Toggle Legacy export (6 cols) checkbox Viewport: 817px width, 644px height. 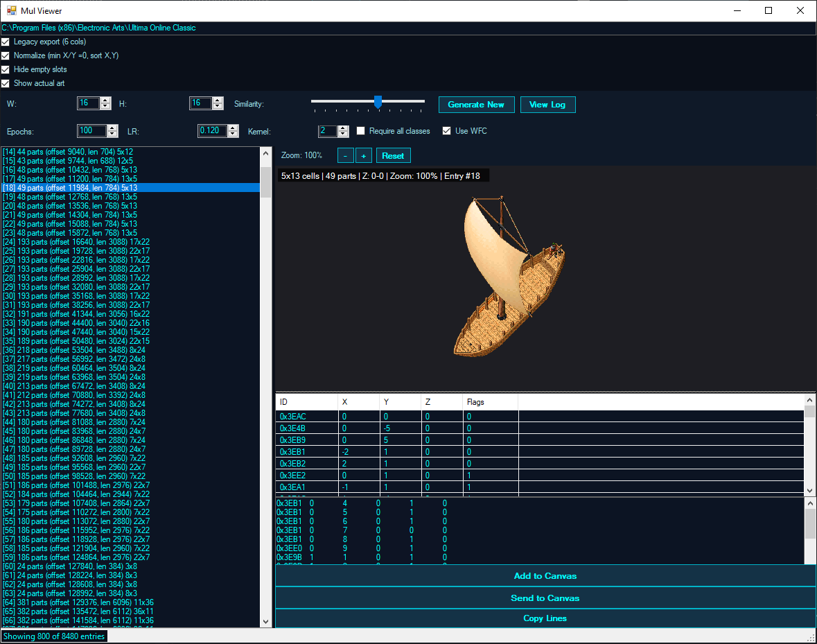point(6,42)
